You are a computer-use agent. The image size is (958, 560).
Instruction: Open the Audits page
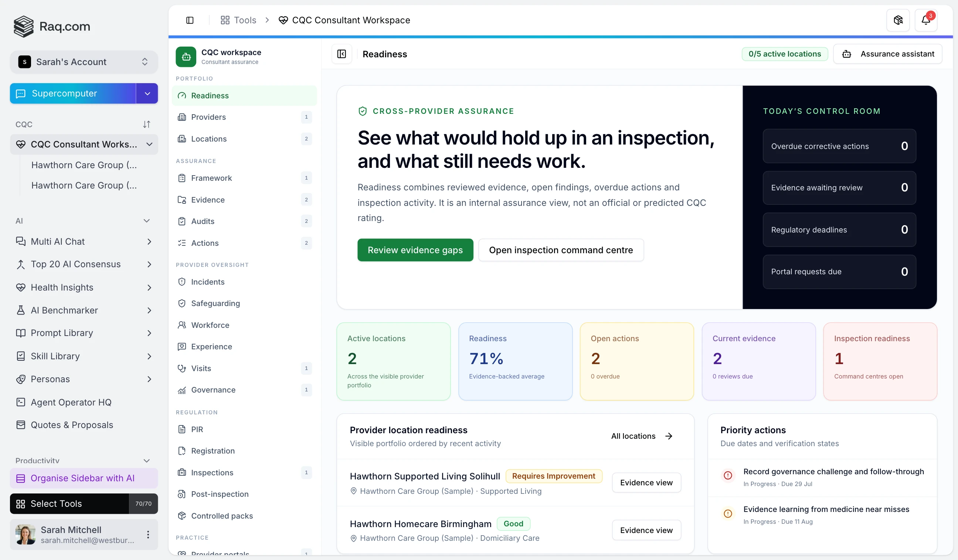coord(244,221)
